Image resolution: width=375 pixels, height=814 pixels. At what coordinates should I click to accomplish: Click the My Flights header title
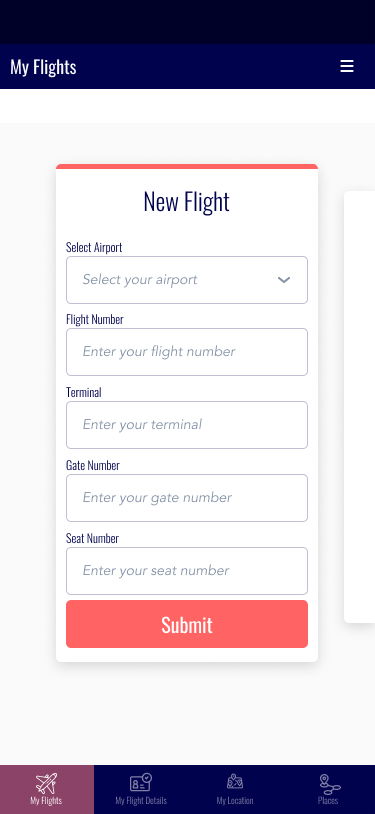(x=43, y=67)
